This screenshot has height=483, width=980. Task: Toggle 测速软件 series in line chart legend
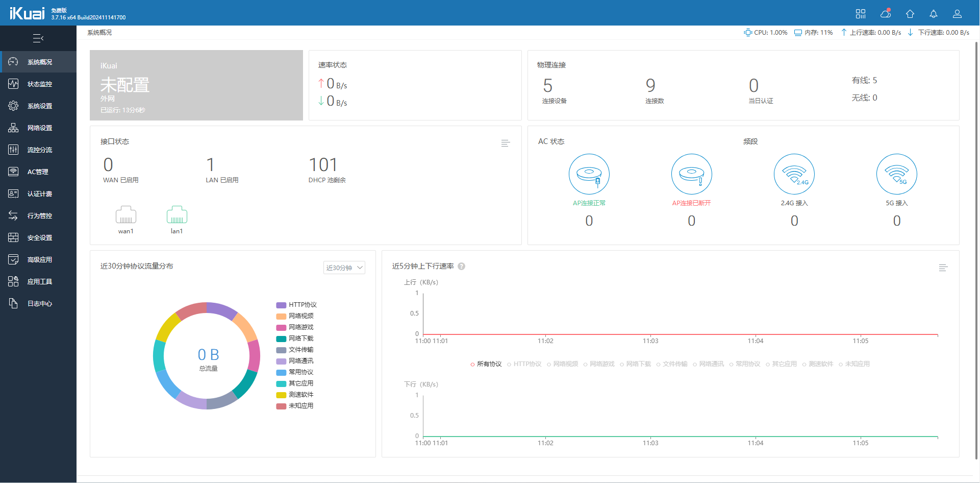pyautogui.click(x=818, y=364)
